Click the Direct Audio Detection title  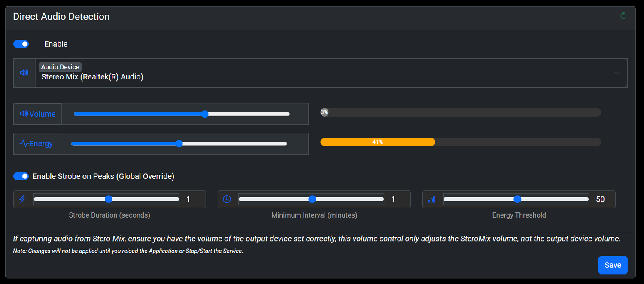[61, 16]
